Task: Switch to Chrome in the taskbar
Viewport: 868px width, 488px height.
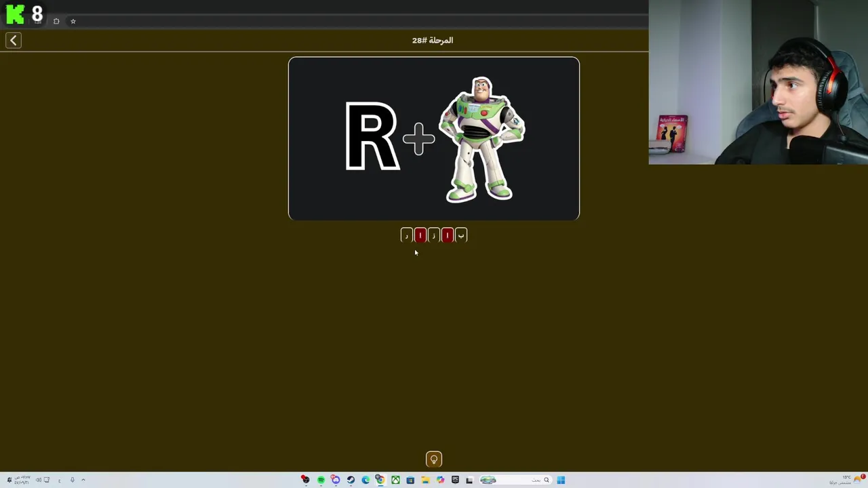Action: tap(380, 480)
